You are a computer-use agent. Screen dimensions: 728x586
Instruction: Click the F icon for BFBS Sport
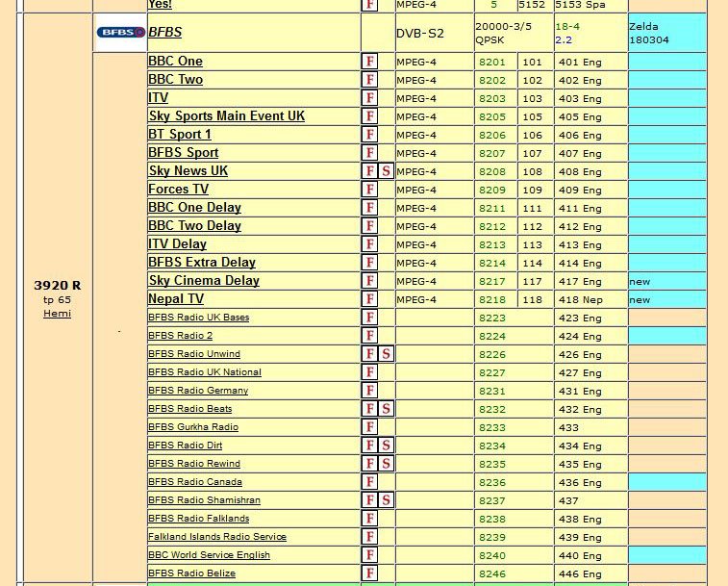coord(370,153)
